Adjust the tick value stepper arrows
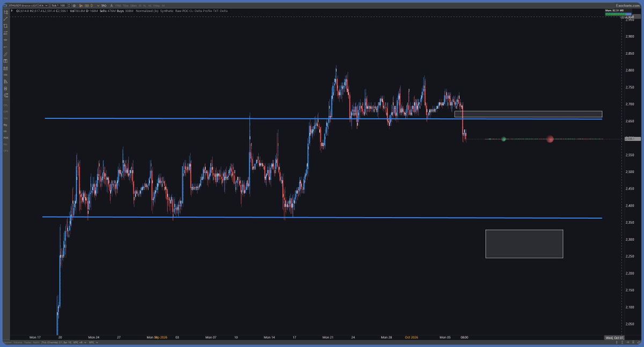 point(70,5)
